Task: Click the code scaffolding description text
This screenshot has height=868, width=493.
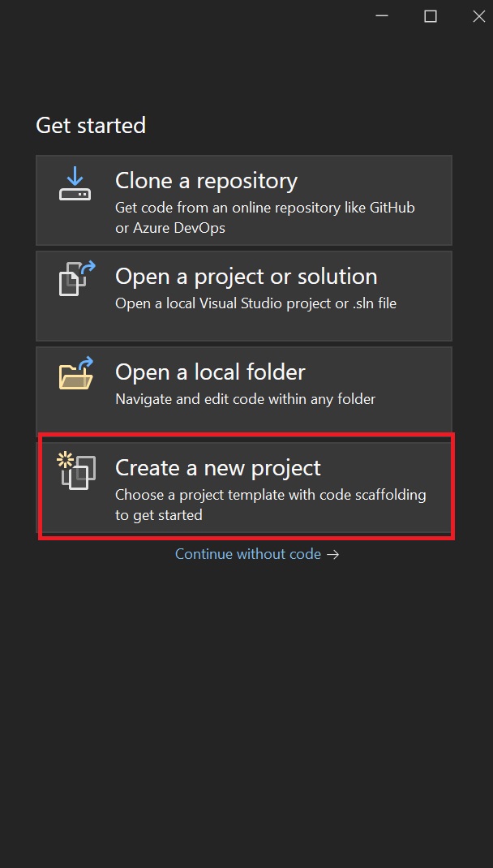Action: point(271,505)
